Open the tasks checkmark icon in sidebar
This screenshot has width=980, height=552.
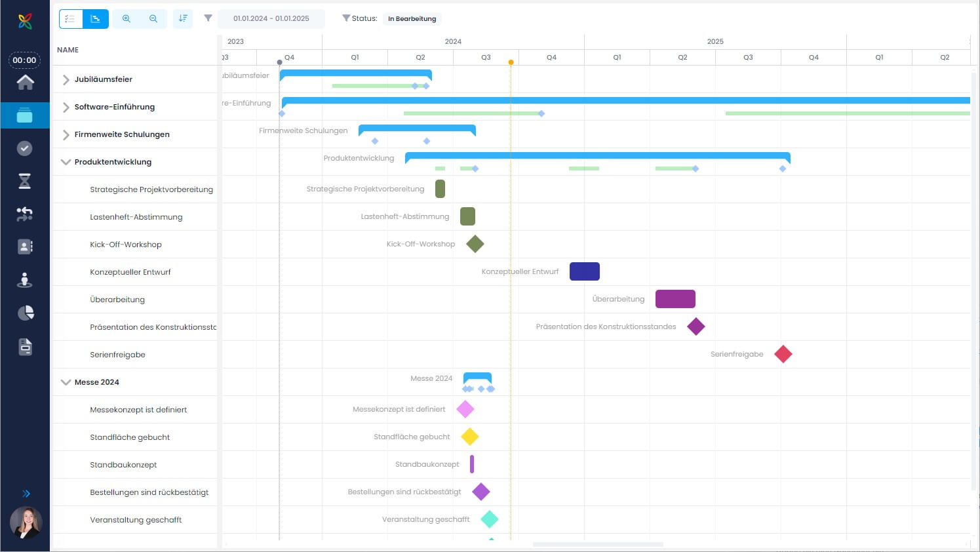(x=25, y=148)
